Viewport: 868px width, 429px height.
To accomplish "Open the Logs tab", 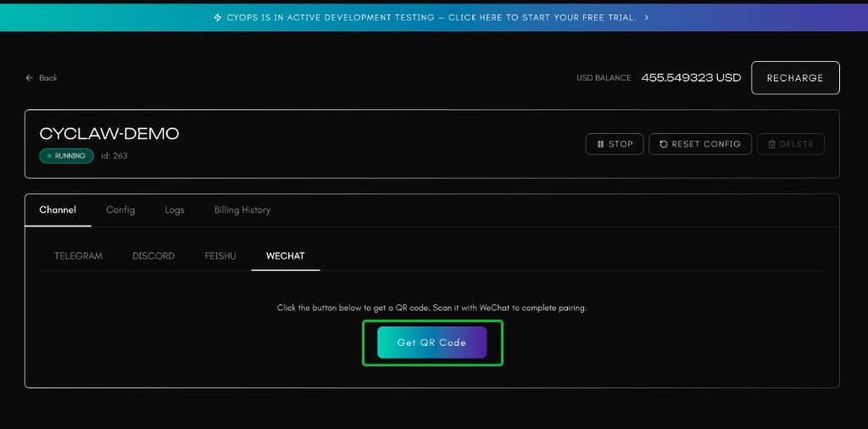I will click(175, 210).
